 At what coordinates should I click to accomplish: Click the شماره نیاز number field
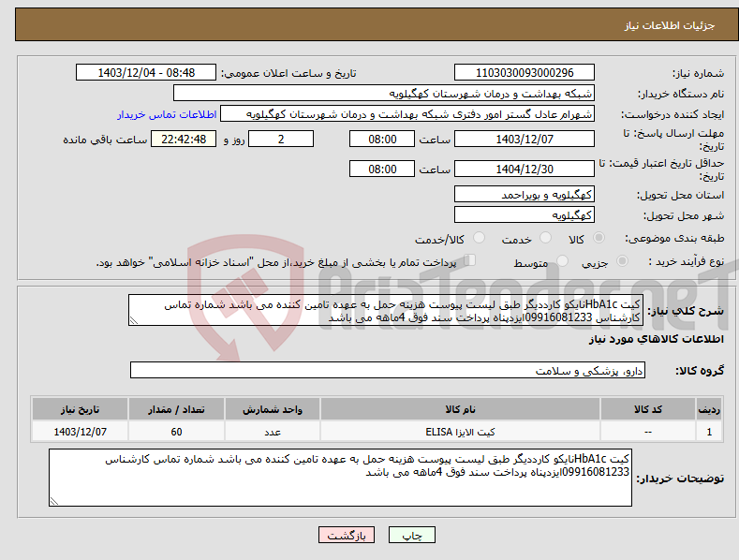click(525, 73)
